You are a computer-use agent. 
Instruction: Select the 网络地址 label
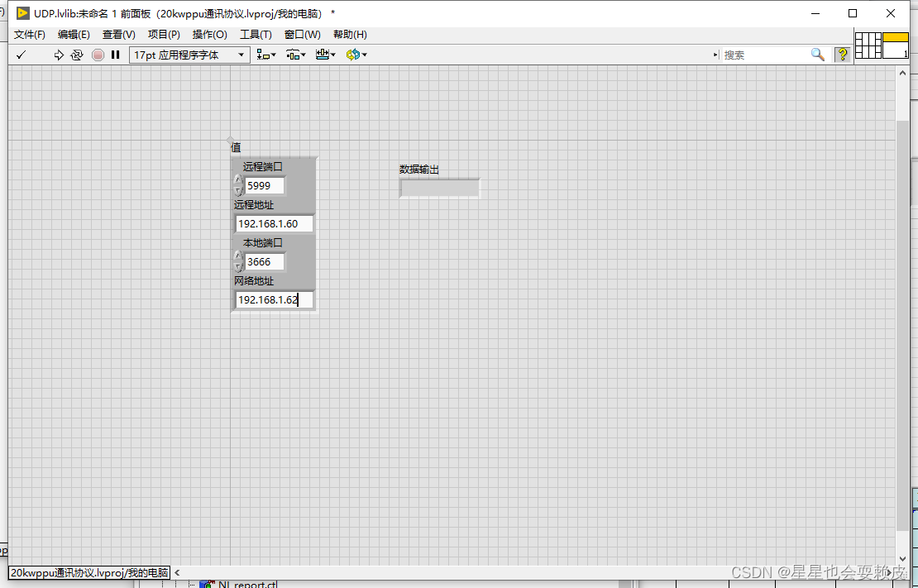point(254,281)
